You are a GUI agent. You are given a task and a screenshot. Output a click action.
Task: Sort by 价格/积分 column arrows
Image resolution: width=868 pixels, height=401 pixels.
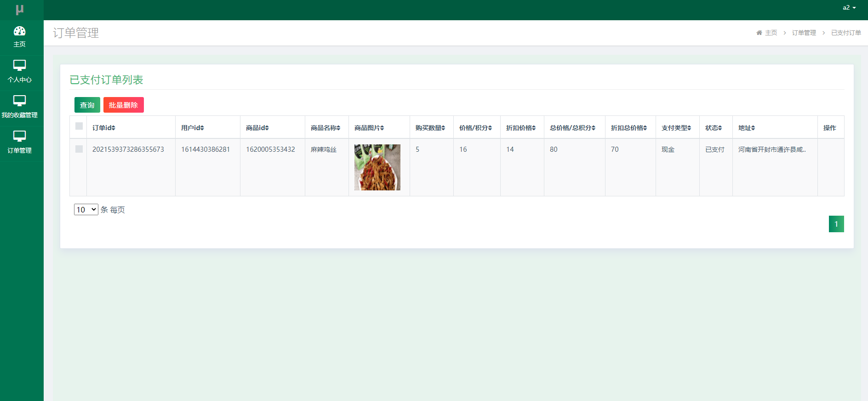[x=490, y=128]
